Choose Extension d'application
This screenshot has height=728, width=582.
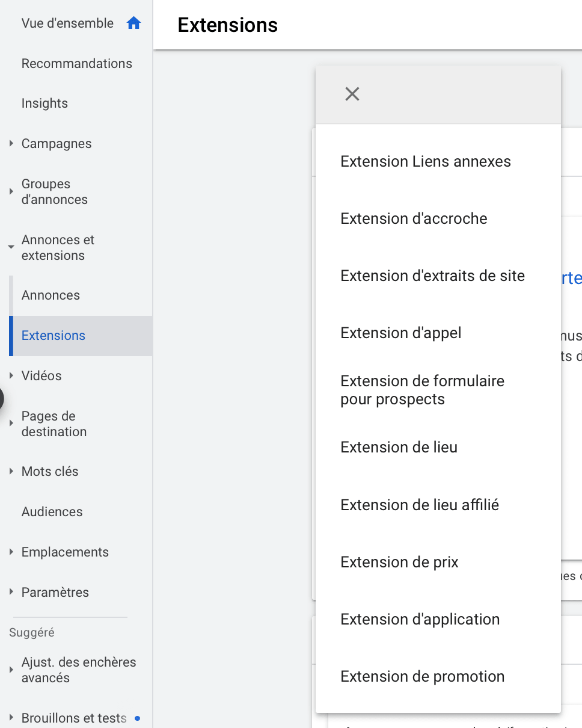[x=438, y=619]
